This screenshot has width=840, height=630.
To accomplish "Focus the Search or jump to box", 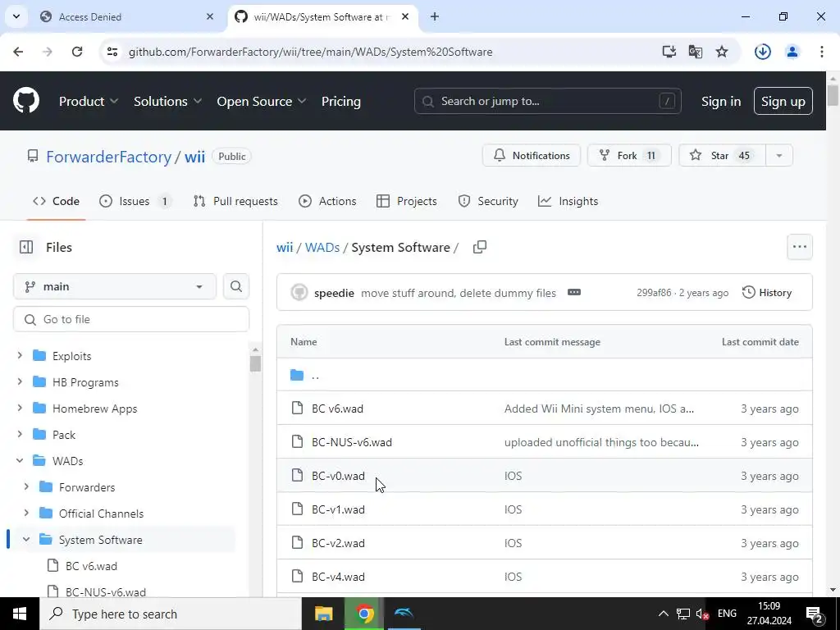I will pos(547,101).
